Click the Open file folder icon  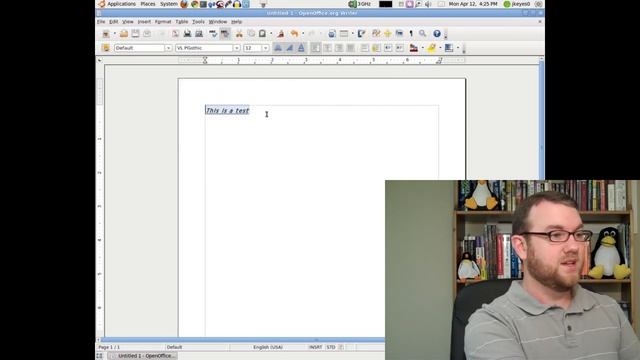[x=124, y=34]
